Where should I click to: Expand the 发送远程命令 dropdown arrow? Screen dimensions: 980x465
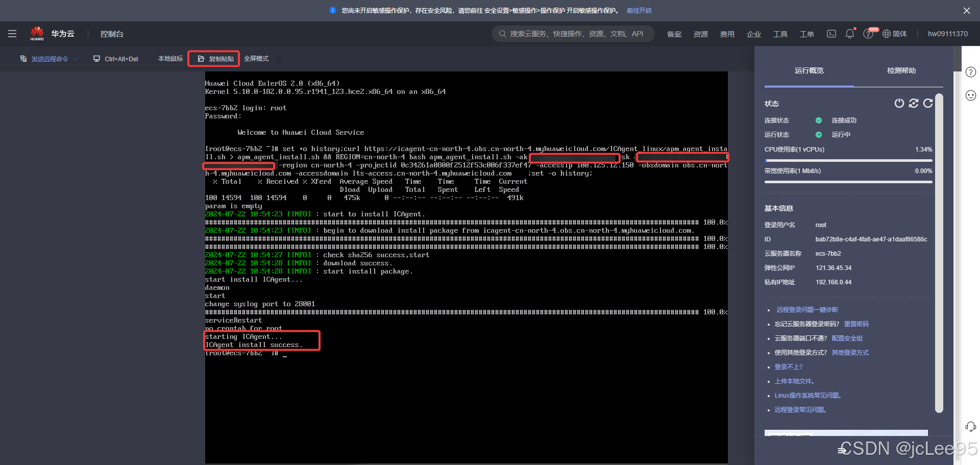click(x=76, y=59)
